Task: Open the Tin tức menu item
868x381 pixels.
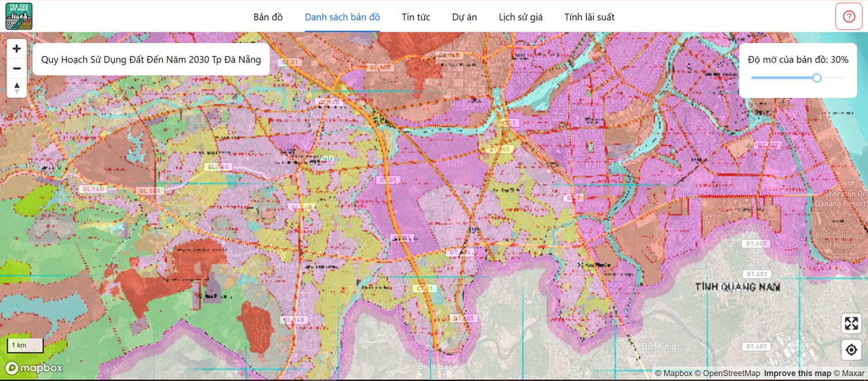Action: point(416,17)
